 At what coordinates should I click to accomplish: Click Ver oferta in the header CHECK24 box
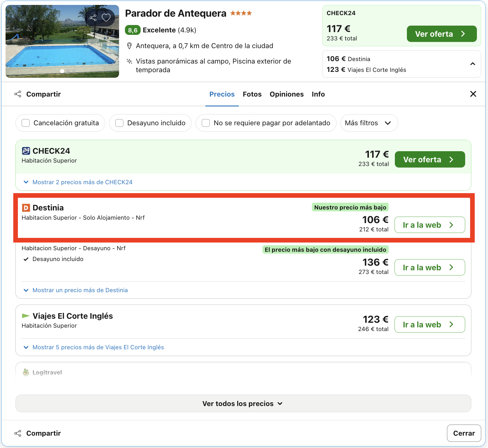point(442,34)
